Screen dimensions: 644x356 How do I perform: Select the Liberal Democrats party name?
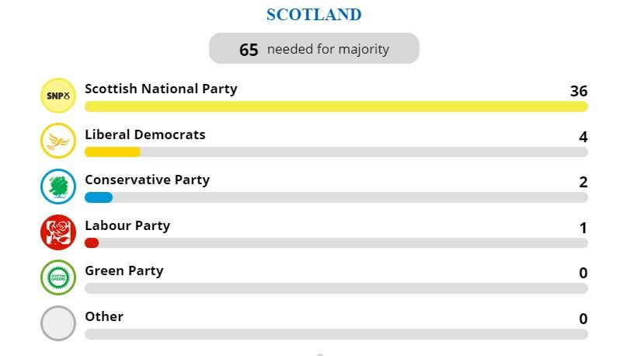coord(145,134)
